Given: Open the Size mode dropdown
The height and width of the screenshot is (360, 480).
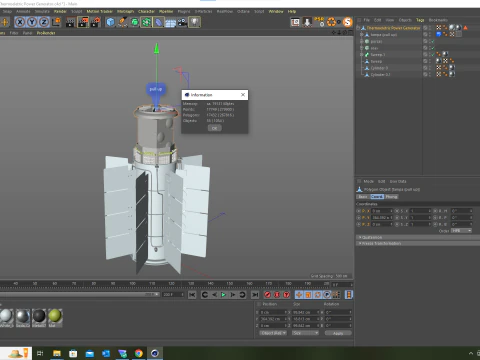Looking at the screenshot, I should (305, 333).
